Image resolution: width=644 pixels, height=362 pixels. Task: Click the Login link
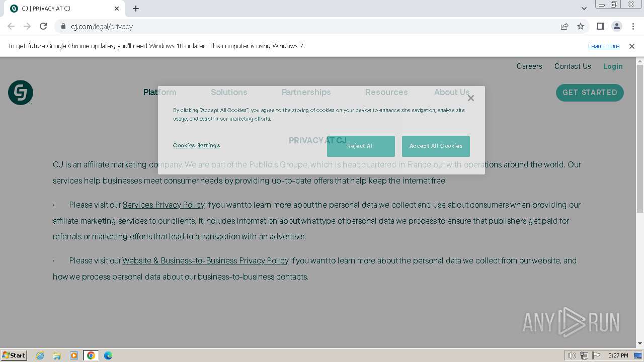[x=613, y=66]
